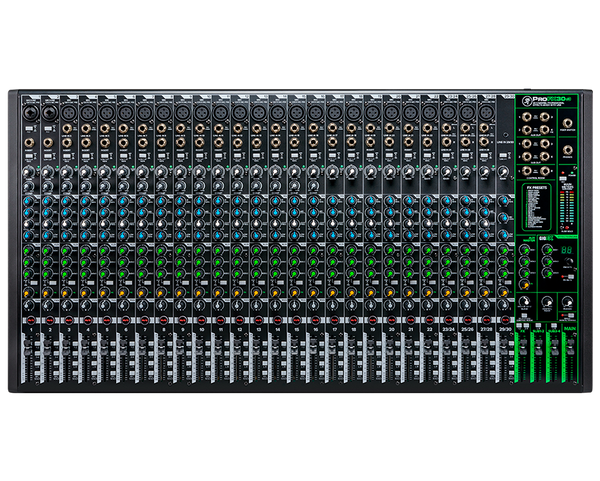Click the SUB 1-2 fader
The height and width of the screenshot is (481, 600).
click(538, 345)
